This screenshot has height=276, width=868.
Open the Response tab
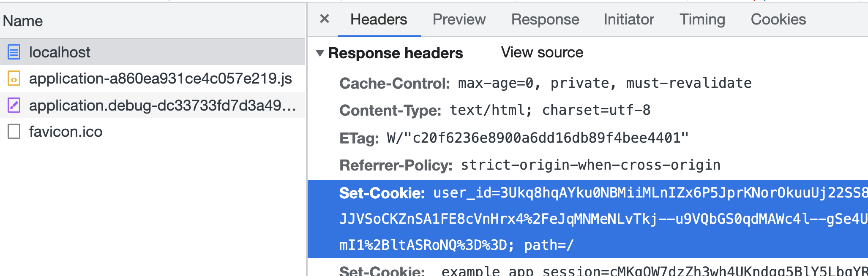point(545,20)
